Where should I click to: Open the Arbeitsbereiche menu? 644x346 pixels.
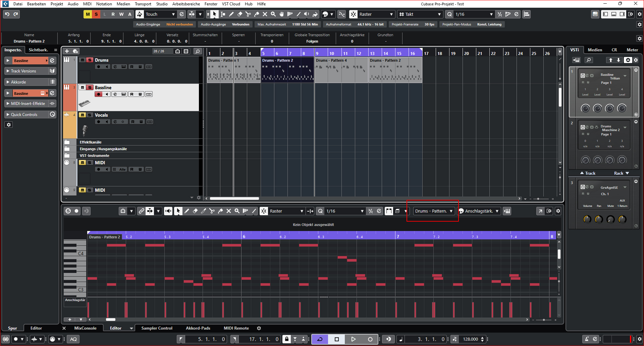point(186,4)
